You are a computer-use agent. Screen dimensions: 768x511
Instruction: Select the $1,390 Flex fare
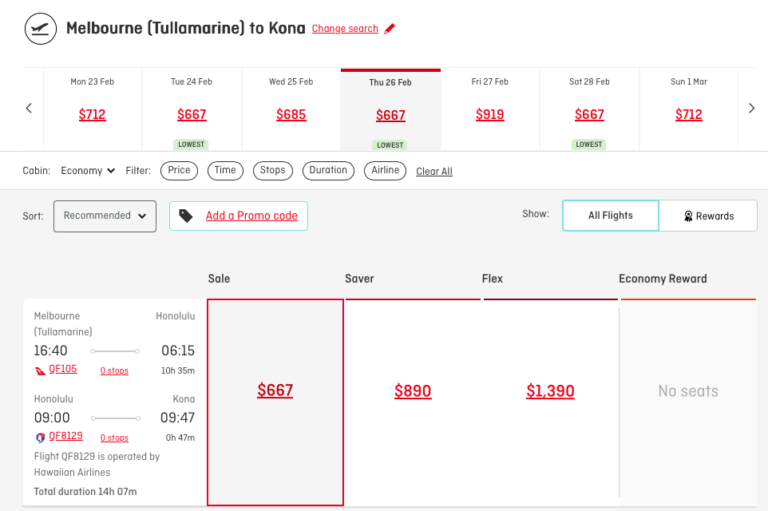click(550, 391)
